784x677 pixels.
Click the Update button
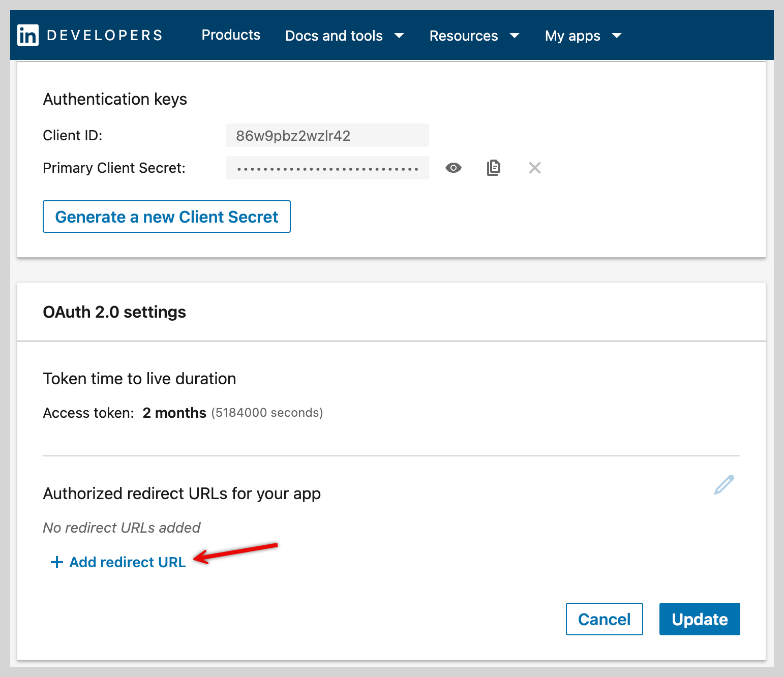pos(700,619)
